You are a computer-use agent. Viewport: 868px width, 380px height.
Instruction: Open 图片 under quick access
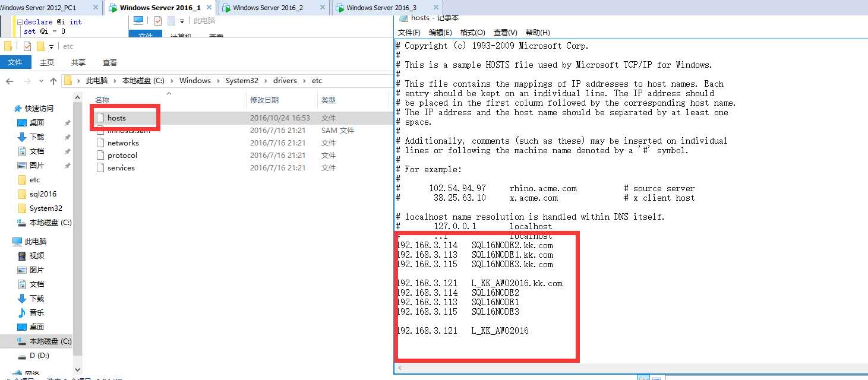pyautogui.click(x=37, y=166)
